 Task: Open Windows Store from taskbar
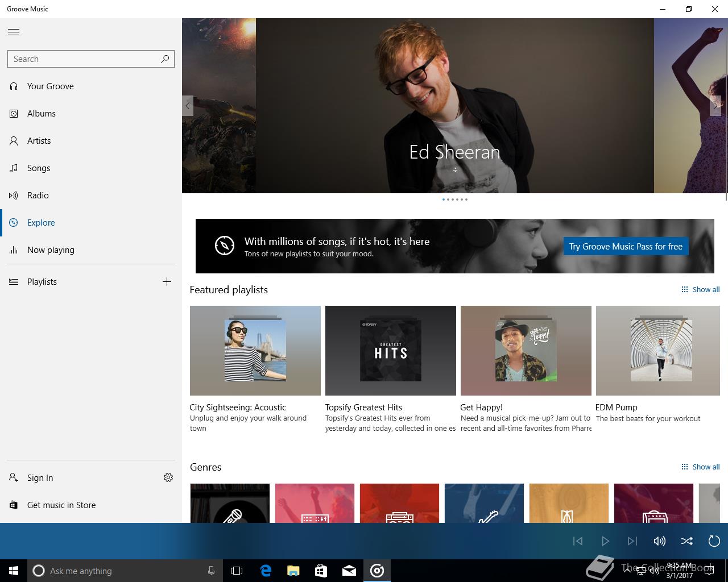click(x=321, y=571)
